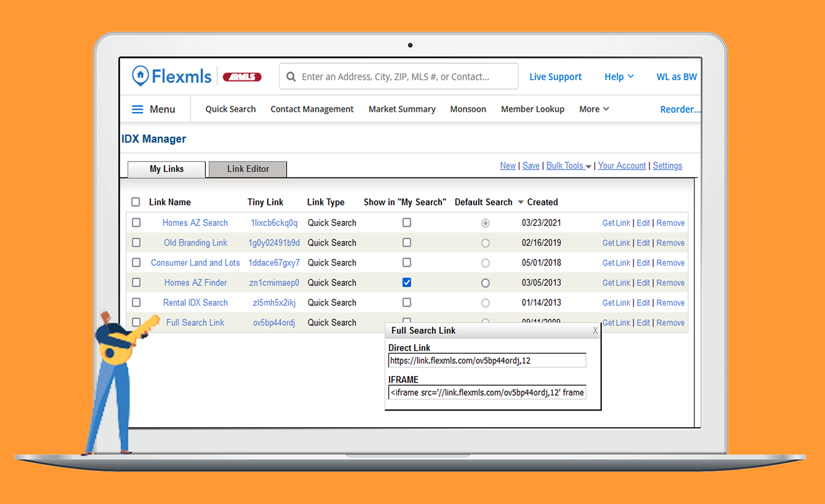
Task: Select the Old Branding Link row checkbox
Action: click(x=136, y=243)
